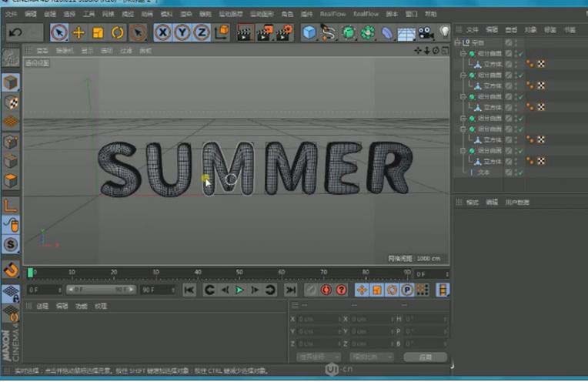Select the Scale tool

(98, 32)
